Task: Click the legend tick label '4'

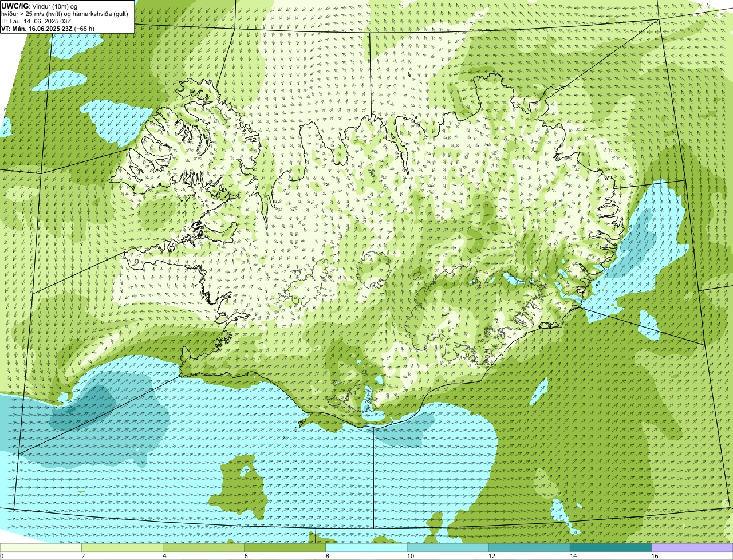Action: (164, 556)
